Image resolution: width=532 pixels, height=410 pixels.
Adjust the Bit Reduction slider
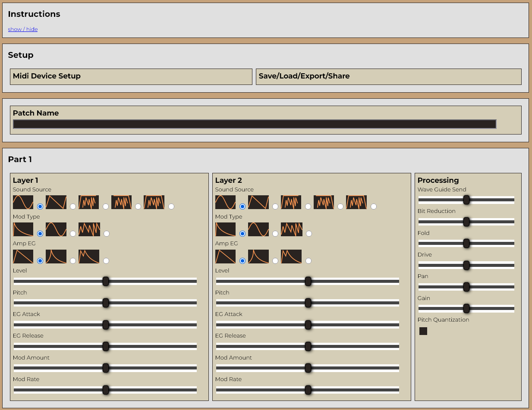click(466, 222)
